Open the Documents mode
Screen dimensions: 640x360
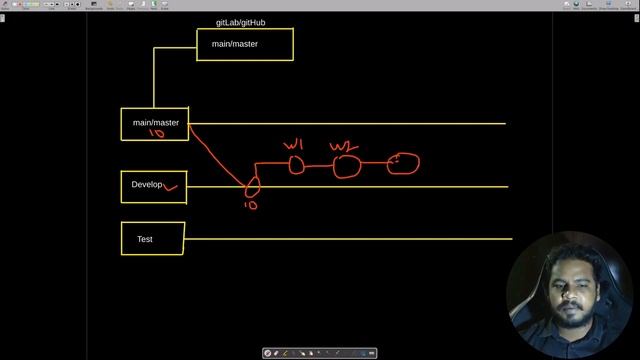[x=589, y=5]
